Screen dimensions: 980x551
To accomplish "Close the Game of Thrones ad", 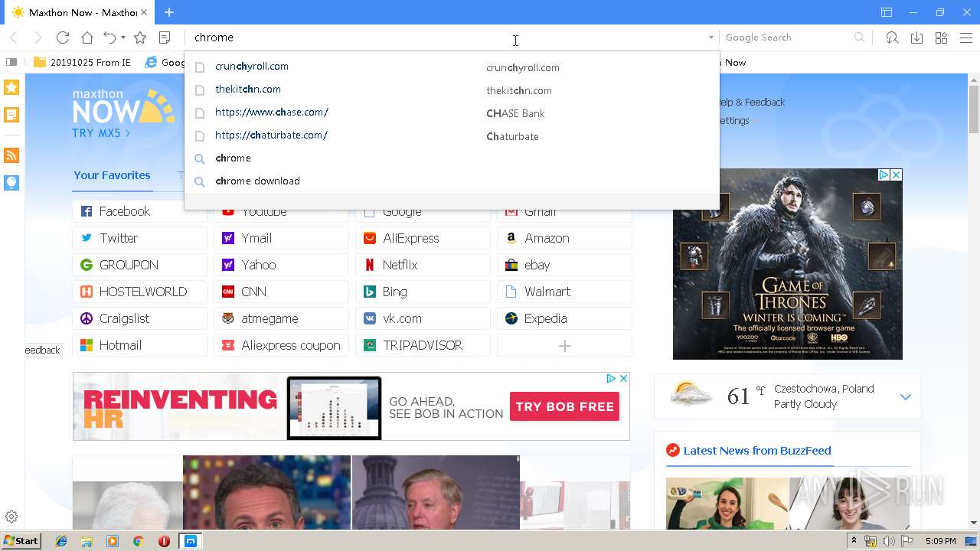I will (x=896, y=175).
